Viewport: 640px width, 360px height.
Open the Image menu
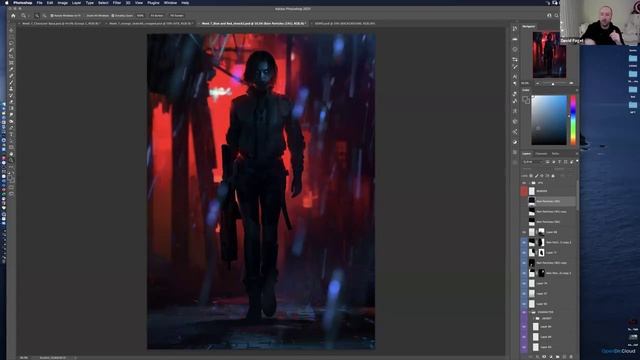pyautogui.click(x=62, y=3)
